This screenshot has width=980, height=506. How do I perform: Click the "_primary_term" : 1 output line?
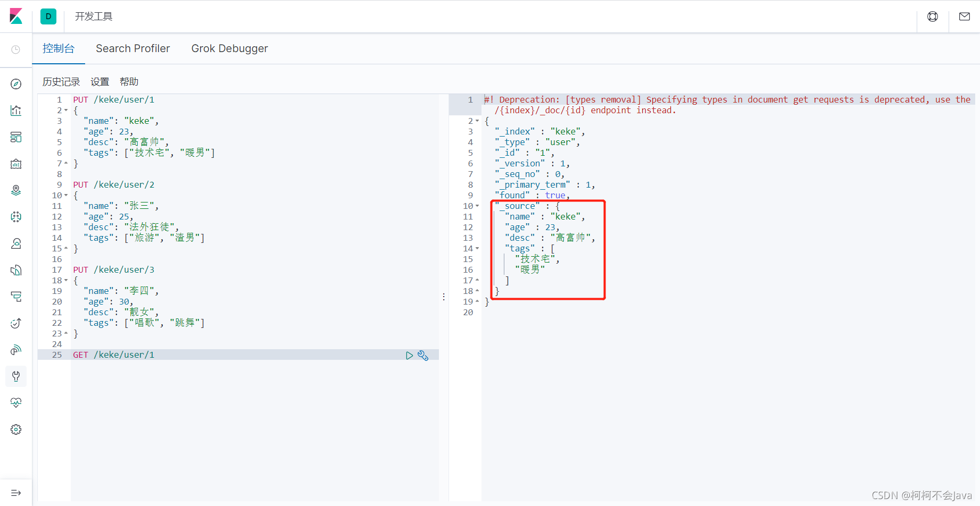pyautogui.click(x=545, y=184)
